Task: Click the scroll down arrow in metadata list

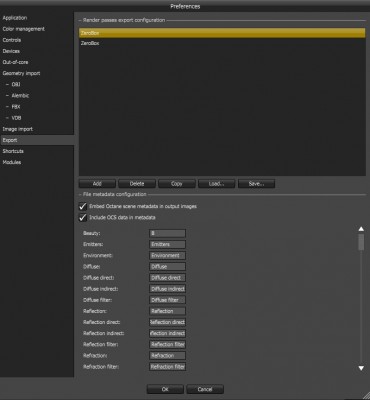Action: pos(361,368)
